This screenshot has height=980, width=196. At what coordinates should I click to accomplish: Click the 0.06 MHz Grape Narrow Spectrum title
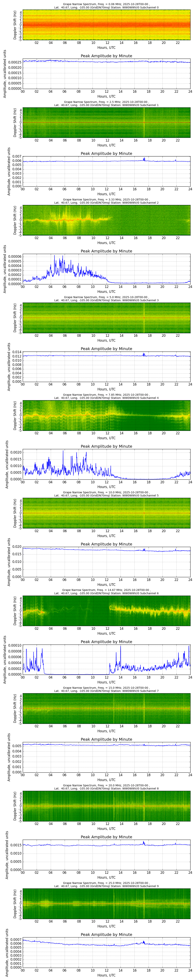pos(106,4)
